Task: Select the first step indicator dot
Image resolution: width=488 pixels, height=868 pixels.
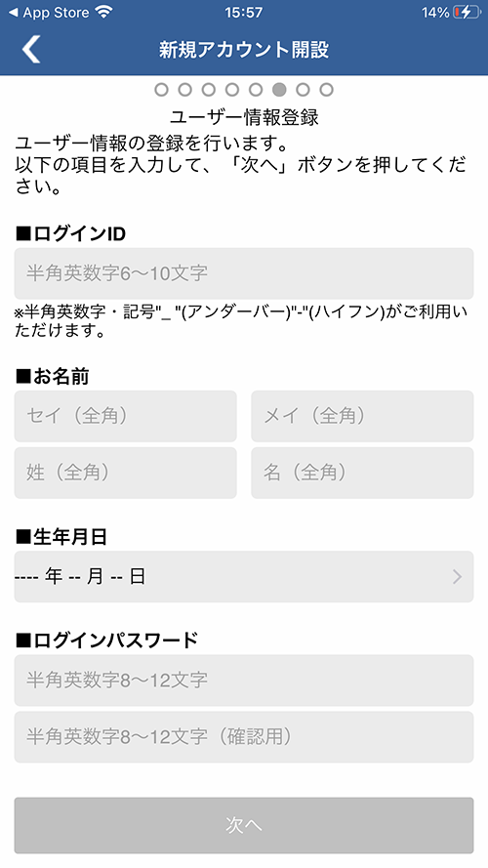Action: pyautogui.click(x=161, y=89)
